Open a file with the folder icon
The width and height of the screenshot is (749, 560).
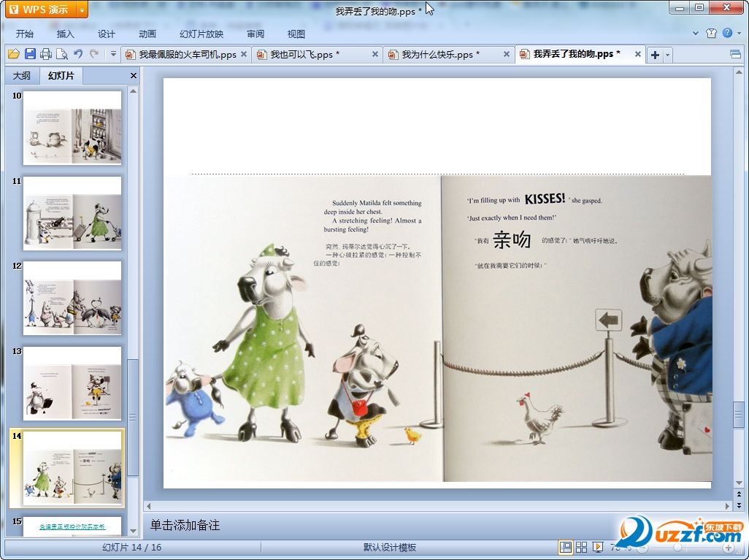(13, 54)
